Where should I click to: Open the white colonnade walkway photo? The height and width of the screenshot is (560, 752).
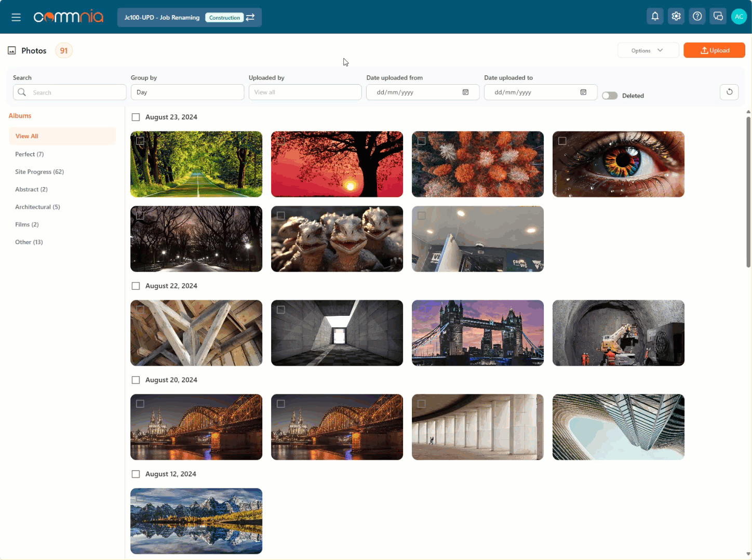[x=478, y=427]
